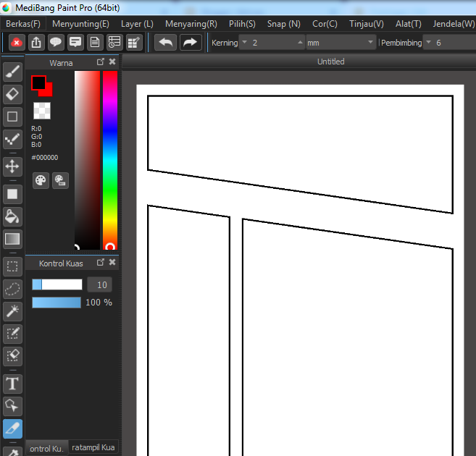Click the brush opacity slider

click(x=57, y=303)
